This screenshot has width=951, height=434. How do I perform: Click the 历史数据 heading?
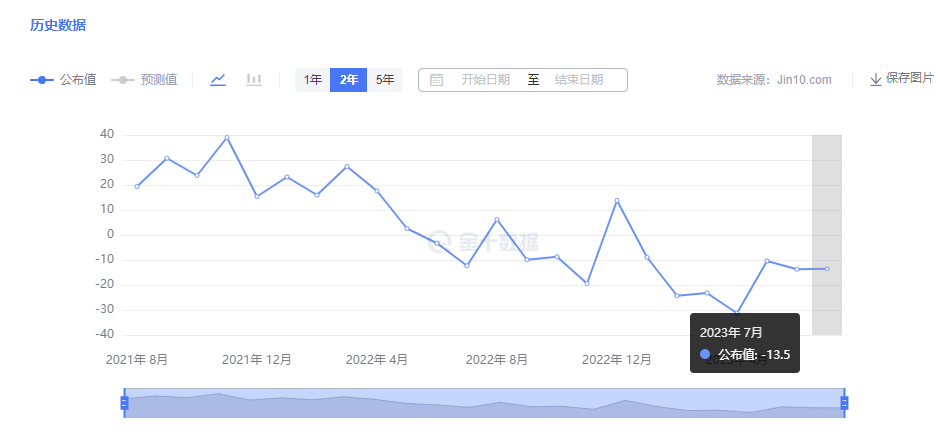(x=58, y=25)
